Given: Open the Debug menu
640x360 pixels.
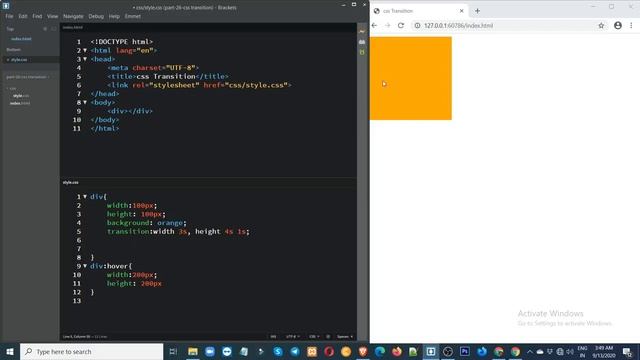Looking at the screenshot, I should pos(96,16).
